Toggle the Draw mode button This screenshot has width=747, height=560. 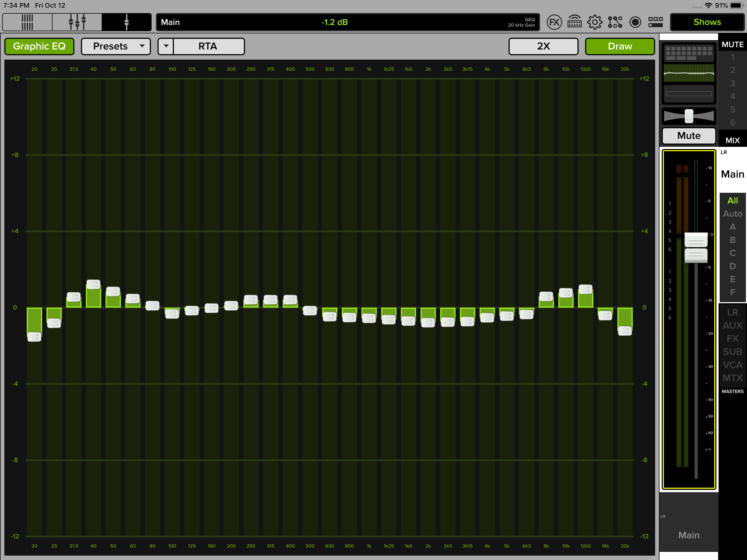[x=620, y=46]
